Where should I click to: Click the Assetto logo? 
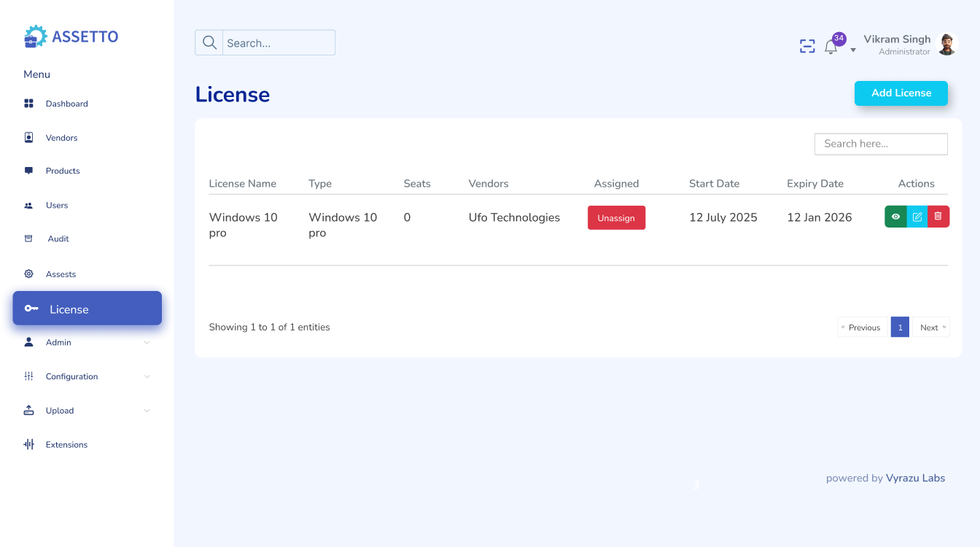point(71,36)
